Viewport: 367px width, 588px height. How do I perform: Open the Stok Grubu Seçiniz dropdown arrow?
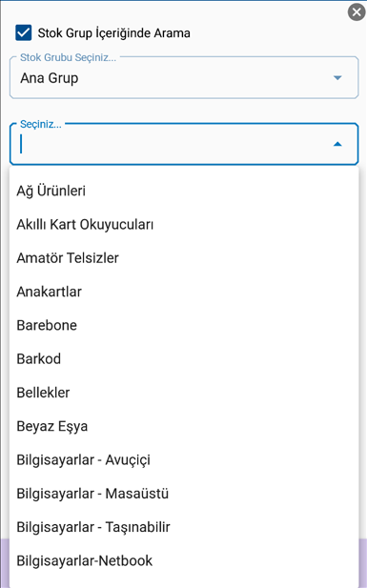337,77
